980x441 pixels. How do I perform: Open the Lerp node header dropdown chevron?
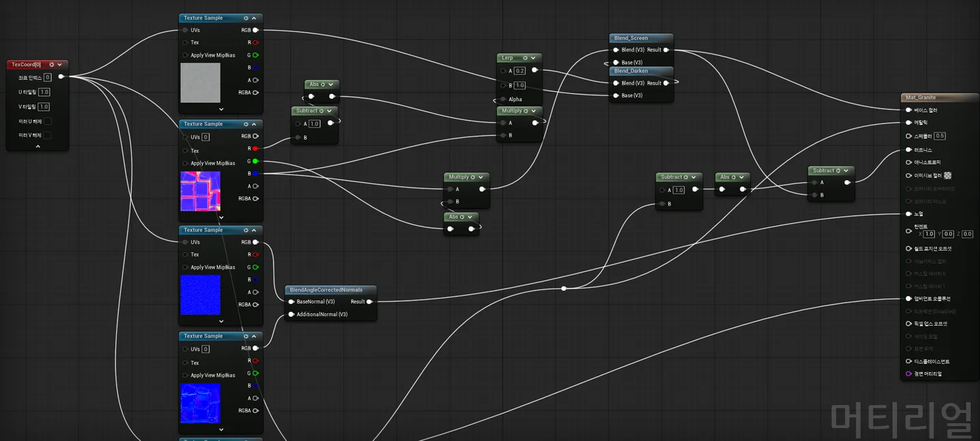(x=533, y=58)
